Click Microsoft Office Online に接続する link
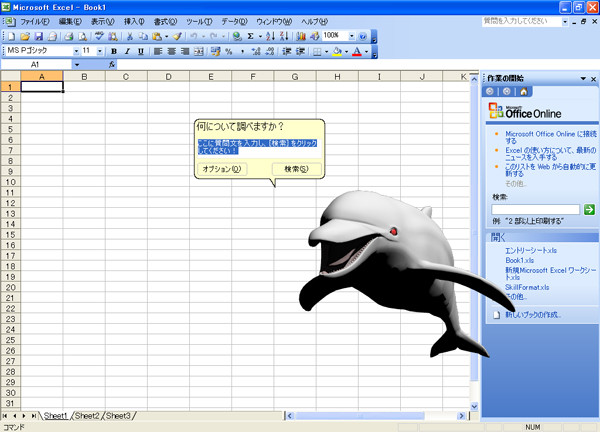Image resolution: width=600 pixels, height=432 pixels. [x=551, y=137]
